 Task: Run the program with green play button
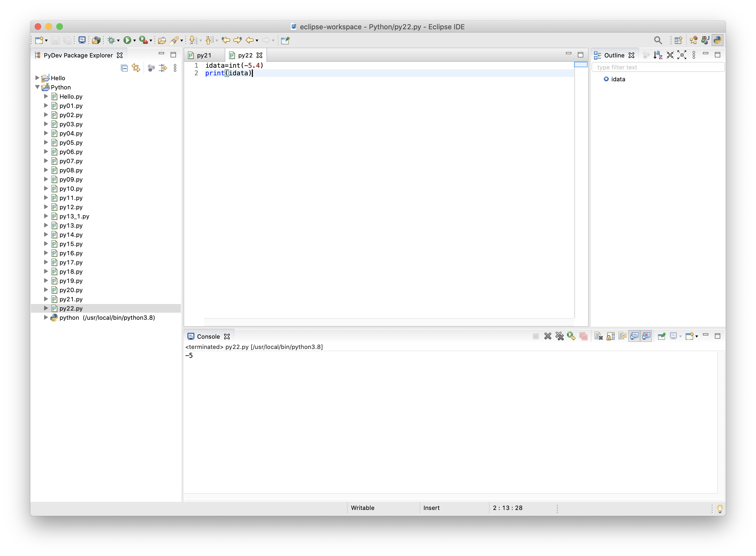pyautogui.click(x=127, y=40)
